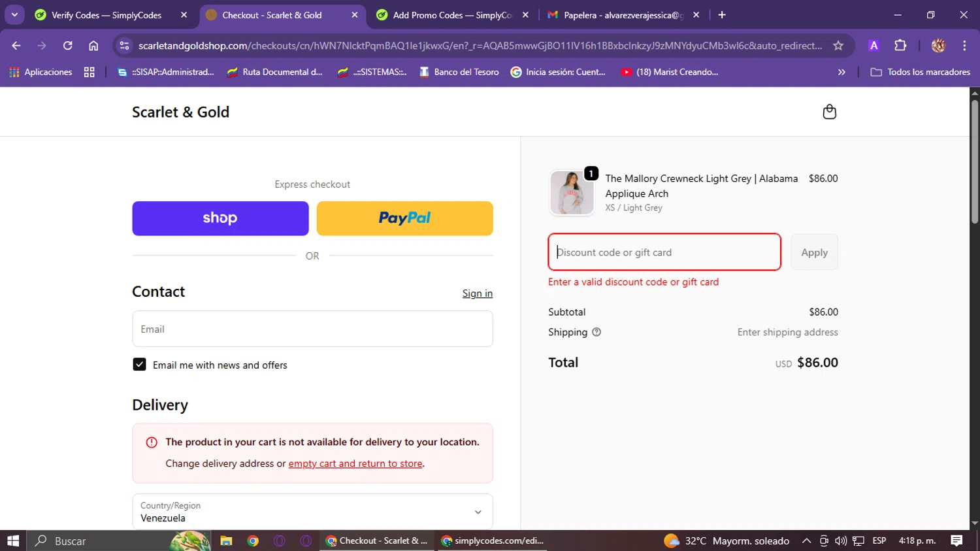Go to the browser home page
Viewport: 980px width, 551px height.
93,46
